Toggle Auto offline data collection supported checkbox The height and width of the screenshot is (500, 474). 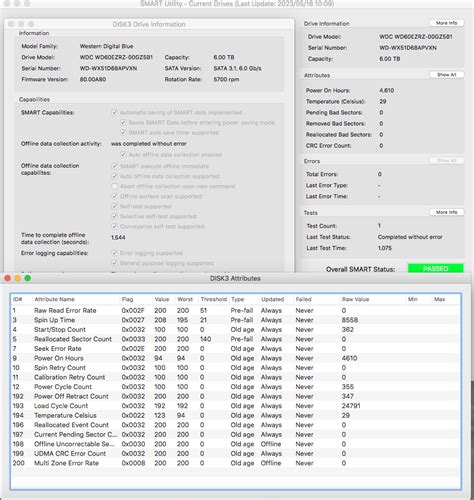114,176
